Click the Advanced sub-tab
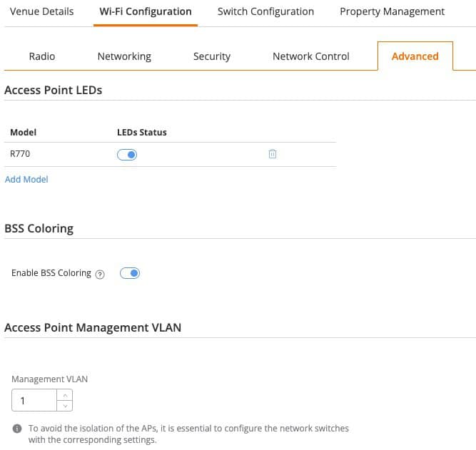This screenshot has width=476, height=450. coord(415,56)
